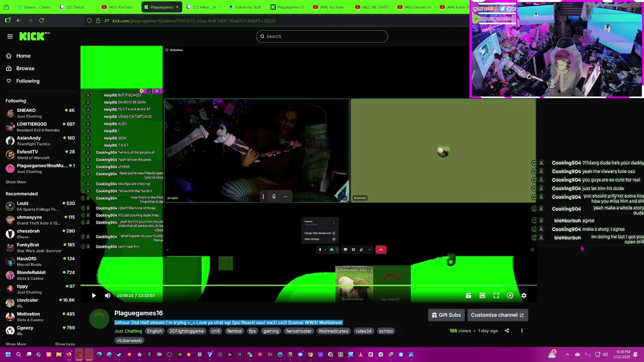Select the vtuberweeb tag

tap(129, 340)
